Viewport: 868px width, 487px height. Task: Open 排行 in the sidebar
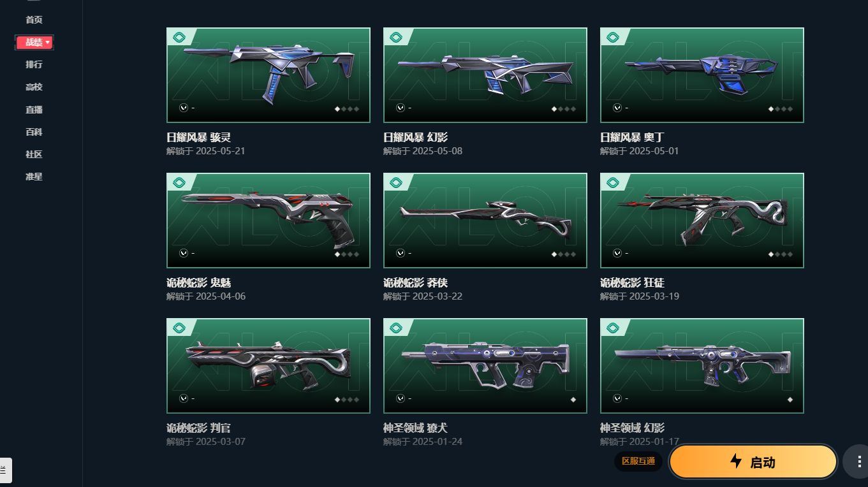click(34, 64)
